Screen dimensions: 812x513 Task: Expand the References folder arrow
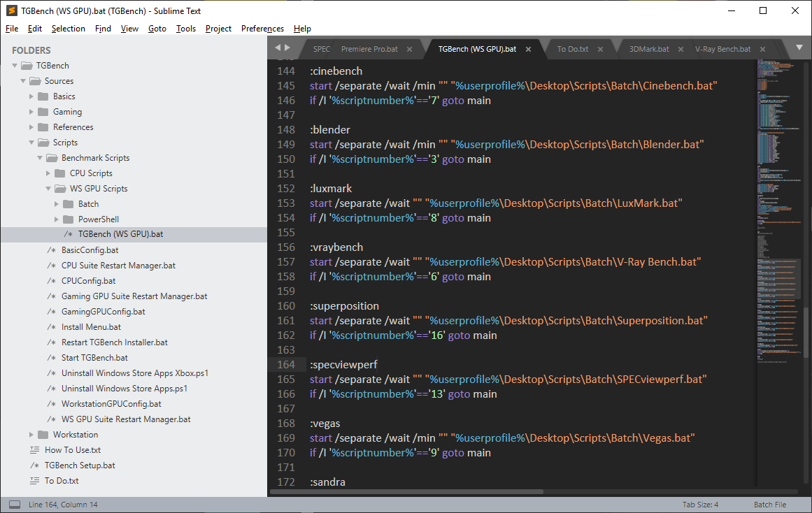(31, 127)
